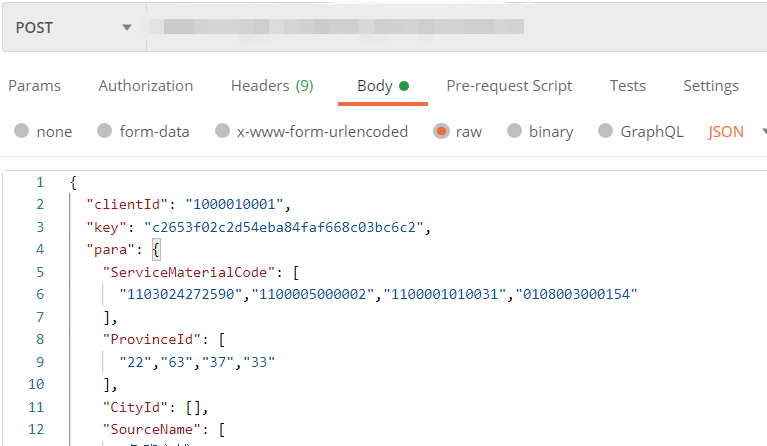
Task: Go to the Headers (9) tab
Action: coord(271,86)
